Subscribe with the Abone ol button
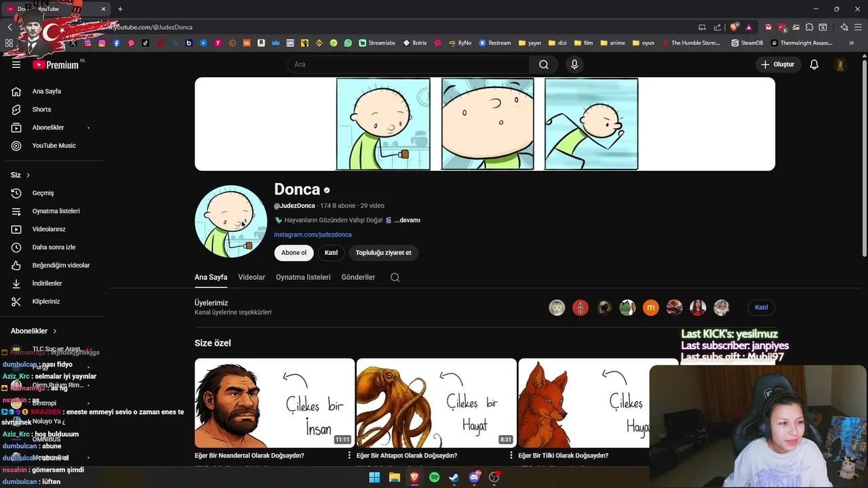This screenshot has height=488, width=868. click(x=294, y=253)
